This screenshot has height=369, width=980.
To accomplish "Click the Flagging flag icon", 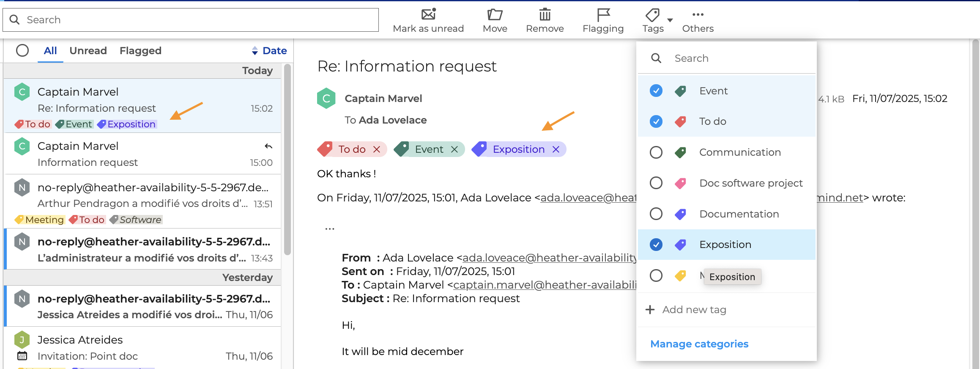I will click(603, 14).
